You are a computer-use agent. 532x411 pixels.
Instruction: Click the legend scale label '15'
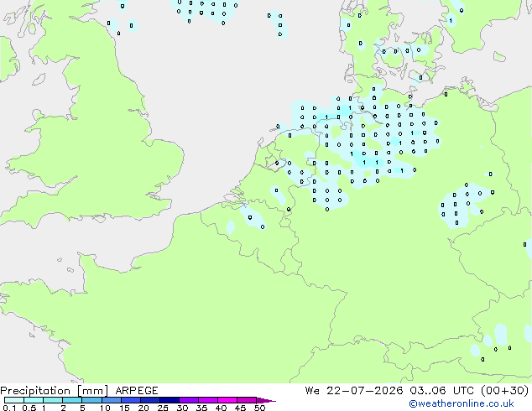(x=124, y=408)
